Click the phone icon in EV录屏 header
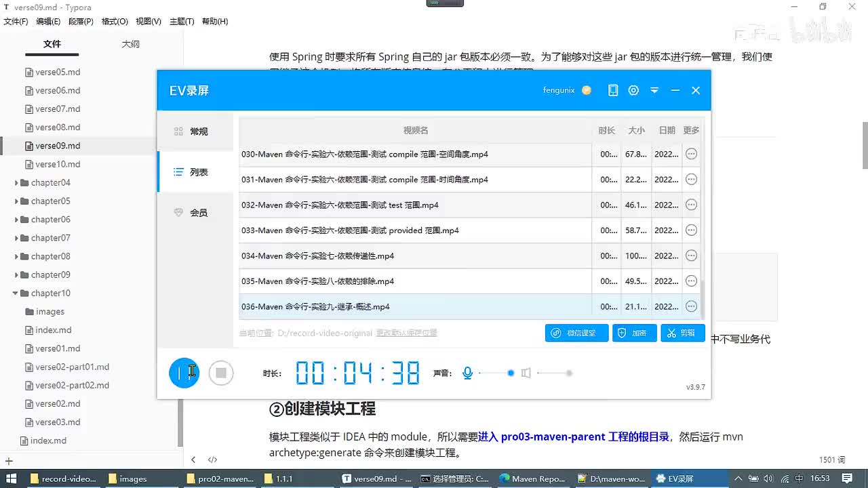This screenshot has height=488, width=868. click(x=613, y=90)
